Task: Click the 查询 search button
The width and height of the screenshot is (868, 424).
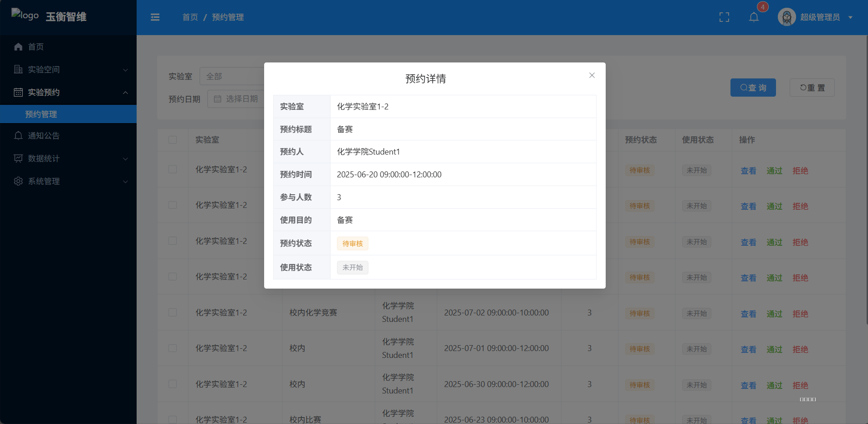Action: [753, 88]
